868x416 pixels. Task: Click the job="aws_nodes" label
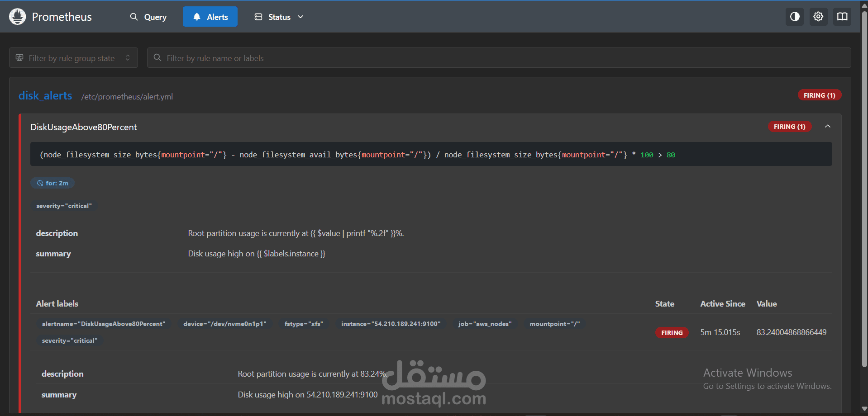click(x=485, y=324)
